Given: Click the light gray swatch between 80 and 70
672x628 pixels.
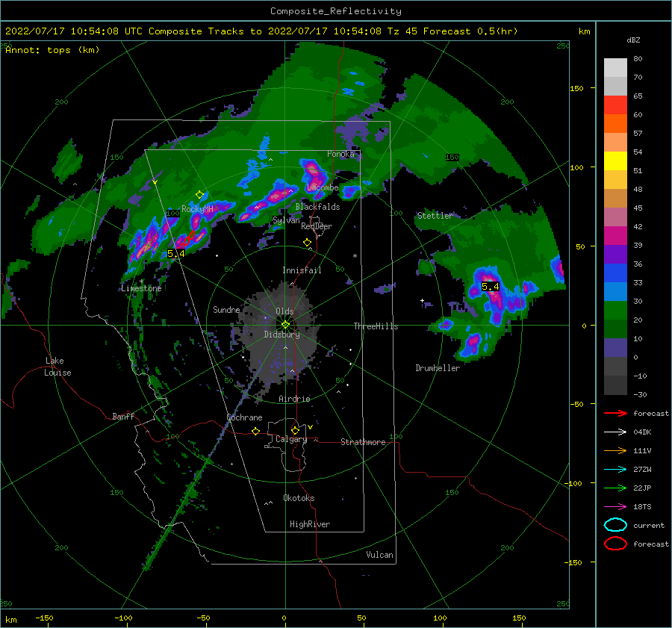Looking at the screenshot, I should [x=615, y=68].
